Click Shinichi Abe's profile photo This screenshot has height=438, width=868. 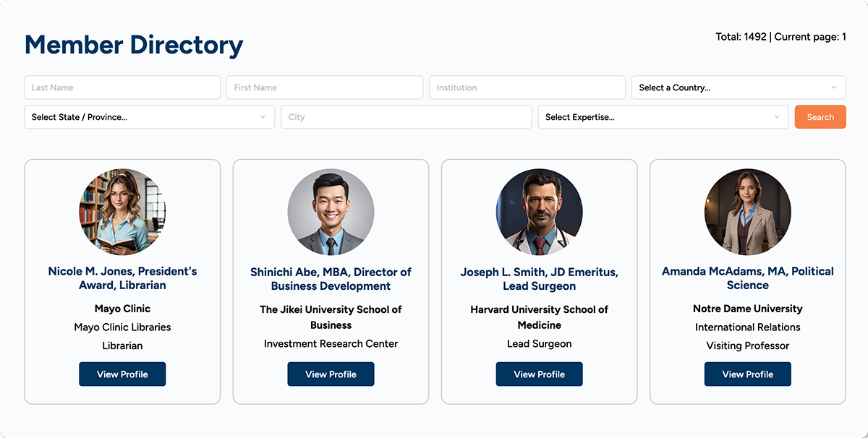pyautogui.click(x=331, y=212)
